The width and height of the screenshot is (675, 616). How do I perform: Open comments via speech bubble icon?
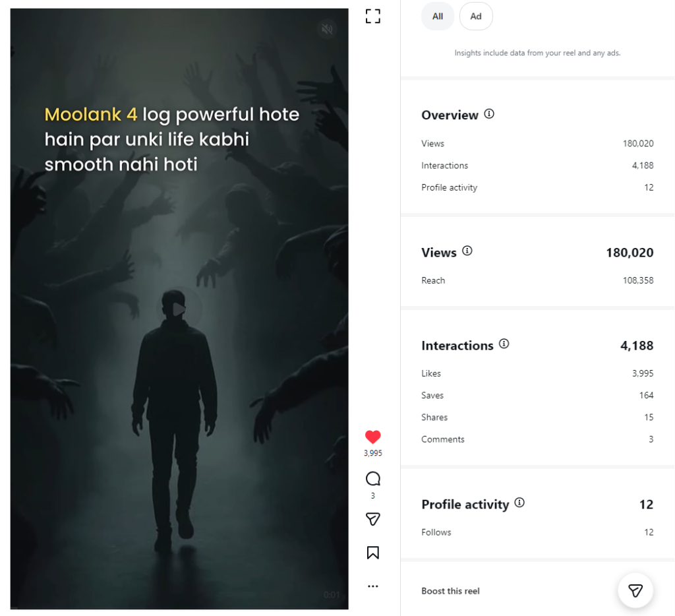pos(372,479)
